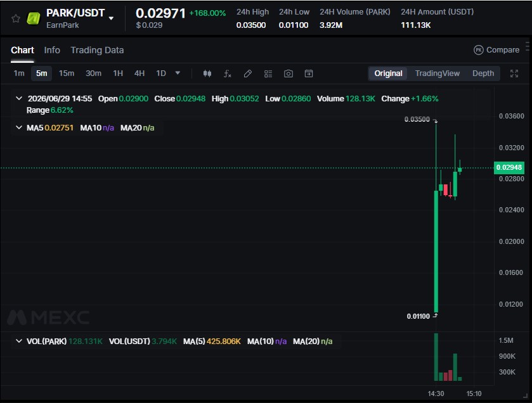Select the 5m timeframe
This screenshot has height=403, width=532.
[x=42, y=74]
